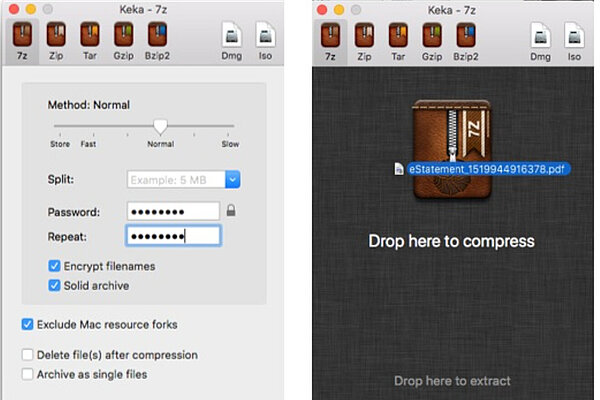Click the Method: Normal heading text
The width and height of the screenshot is (600, 400).
click(89, 105)
